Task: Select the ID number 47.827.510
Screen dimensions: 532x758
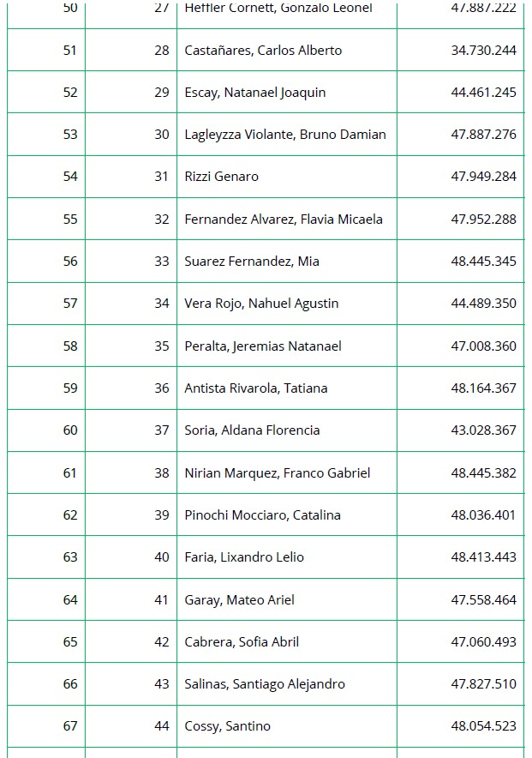Action: tap(483, 684)
